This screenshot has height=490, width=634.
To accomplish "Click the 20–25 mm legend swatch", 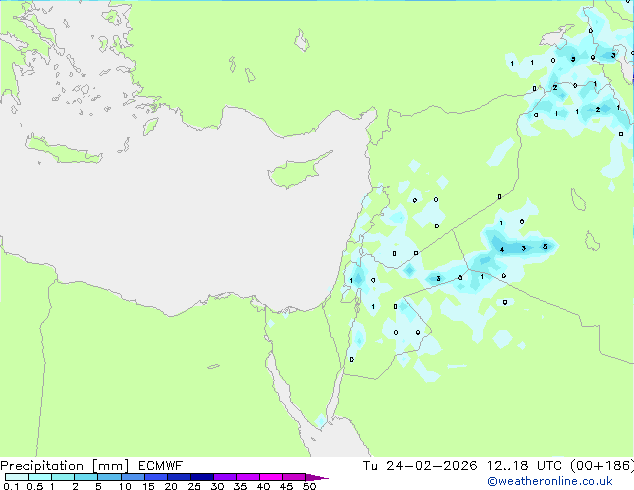I will [x=178, y=477].
